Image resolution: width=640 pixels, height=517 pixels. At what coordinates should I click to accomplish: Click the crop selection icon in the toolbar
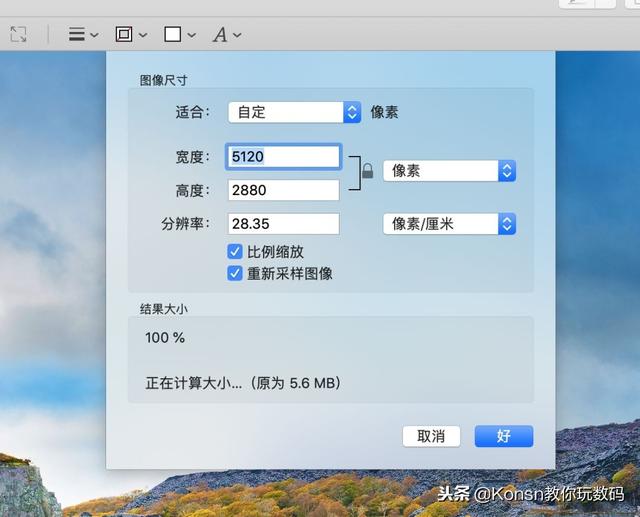(x=18, y=34)
